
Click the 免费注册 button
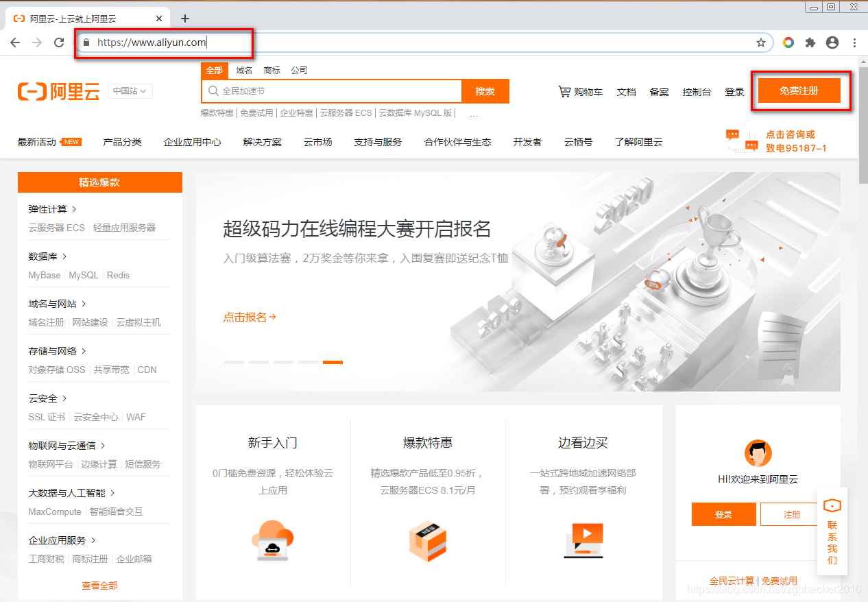coord(799,91)
